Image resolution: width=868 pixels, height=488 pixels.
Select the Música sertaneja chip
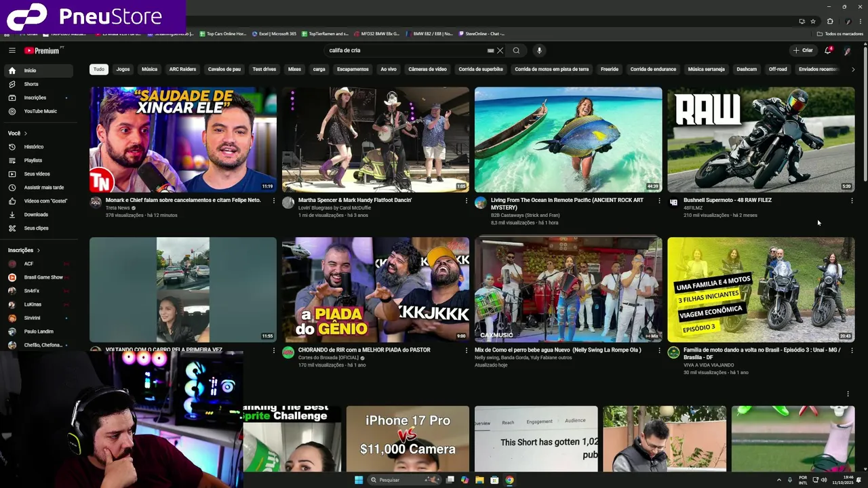(x=706, y=69)
